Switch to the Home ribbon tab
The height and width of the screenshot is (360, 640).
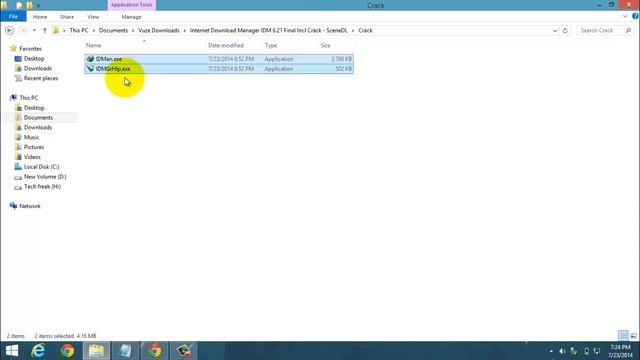pos(40,17)
